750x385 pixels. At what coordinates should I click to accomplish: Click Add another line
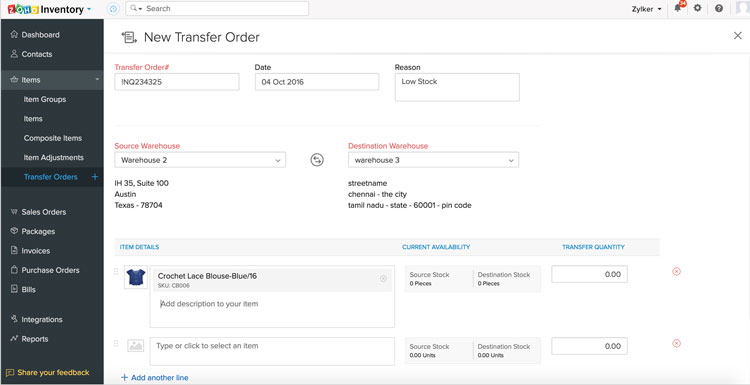click(x=155, y=378)
